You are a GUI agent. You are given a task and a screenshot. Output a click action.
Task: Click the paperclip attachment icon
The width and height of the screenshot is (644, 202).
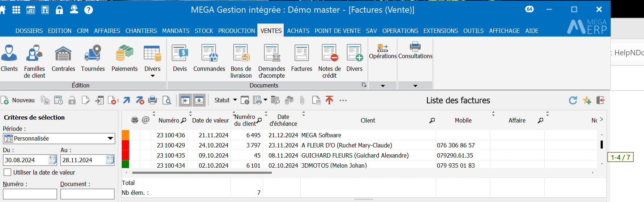click(302, 100)
